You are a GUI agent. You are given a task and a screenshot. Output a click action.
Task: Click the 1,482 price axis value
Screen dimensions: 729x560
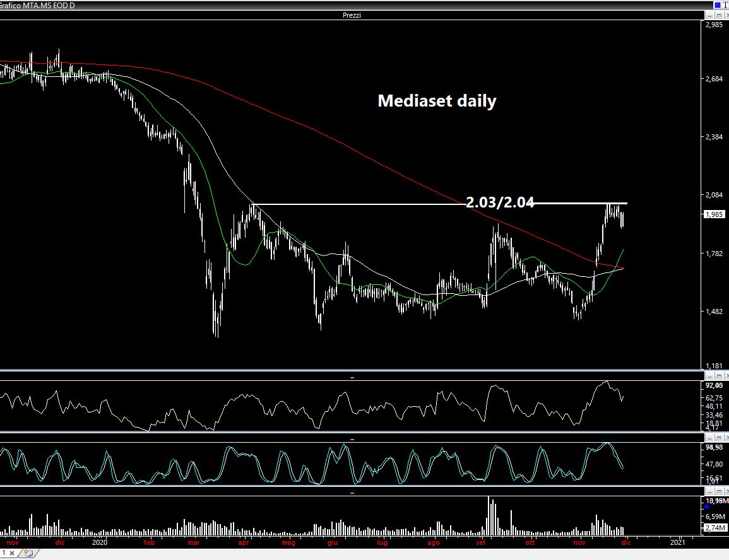(x=714, y=312)
